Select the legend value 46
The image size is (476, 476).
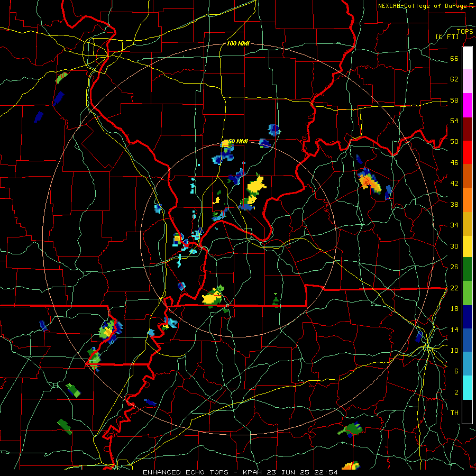[454, 163]
